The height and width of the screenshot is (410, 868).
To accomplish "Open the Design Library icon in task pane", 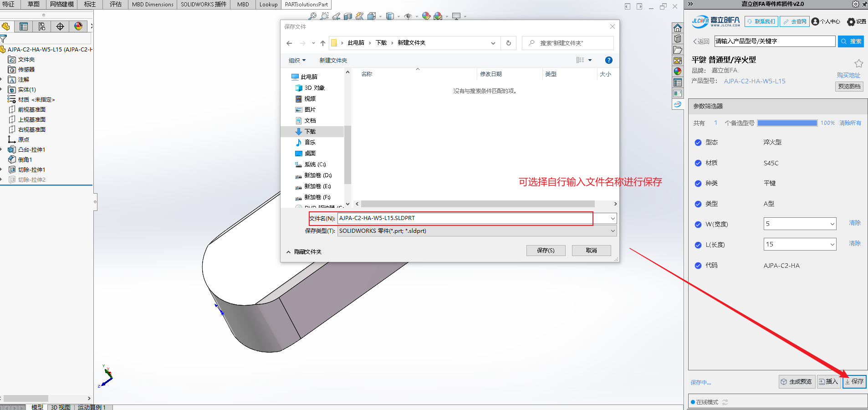I will pos(678,39).
